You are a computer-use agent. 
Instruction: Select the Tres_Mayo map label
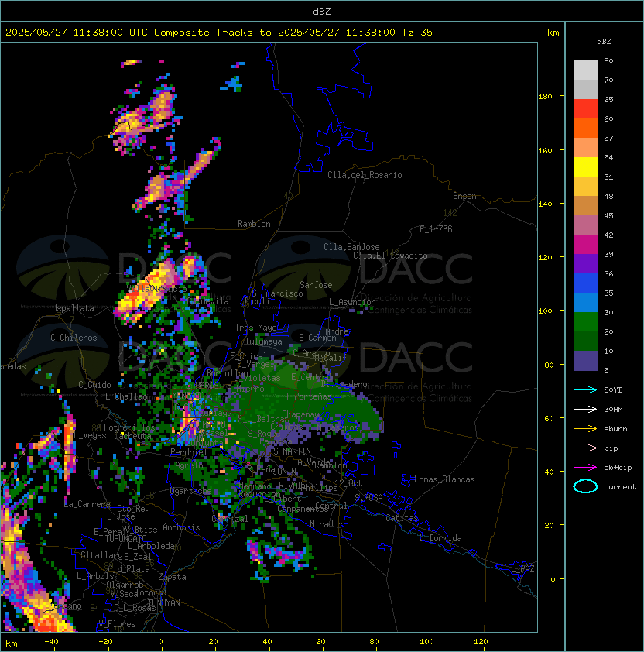255,328
